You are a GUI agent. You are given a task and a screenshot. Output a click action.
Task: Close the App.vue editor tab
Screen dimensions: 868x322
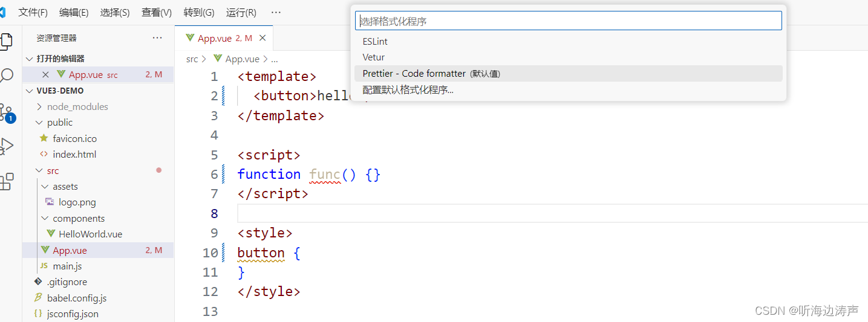point(263,38)
